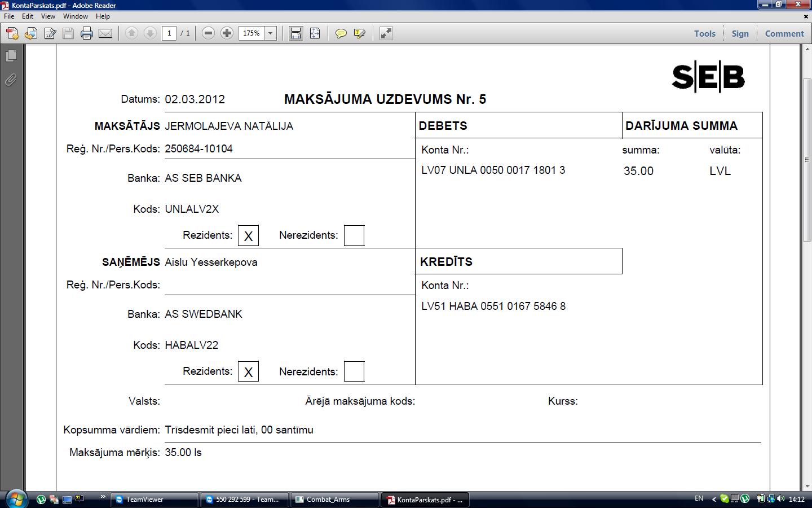Open the File menu
Image resolution: width=812 pixels, height=508 pixels.
tap(9, 16)
